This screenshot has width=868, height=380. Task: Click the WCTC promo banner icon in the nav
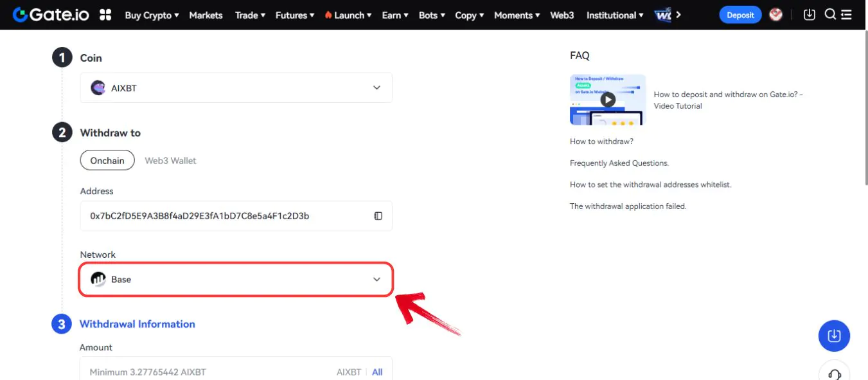click(663, 15)
